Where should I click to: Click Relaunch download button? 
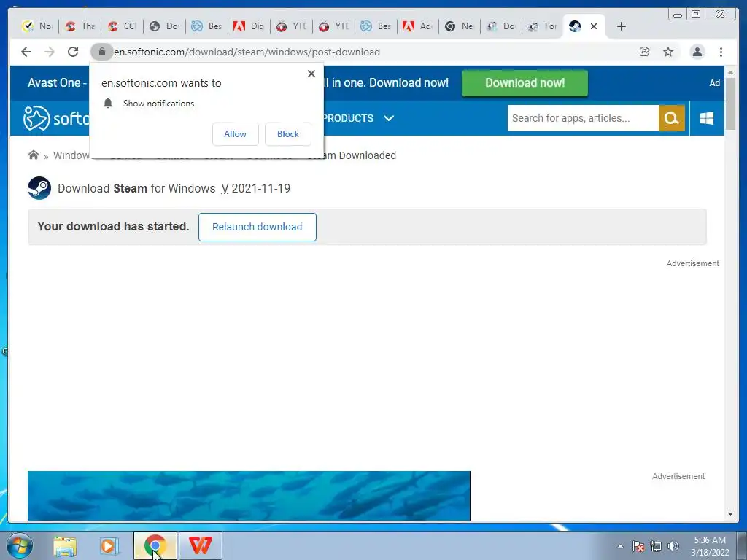coord(258,227)
